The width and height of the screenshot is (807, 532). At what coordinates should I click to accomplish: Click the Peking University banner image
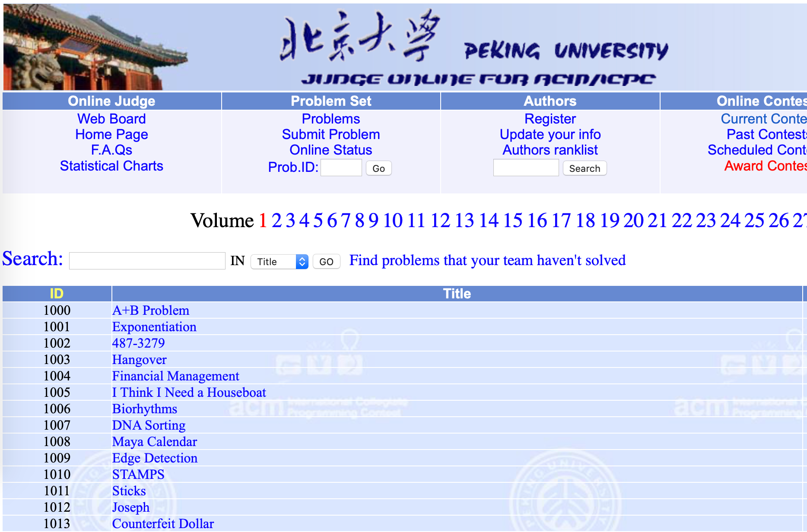point(404,47)
